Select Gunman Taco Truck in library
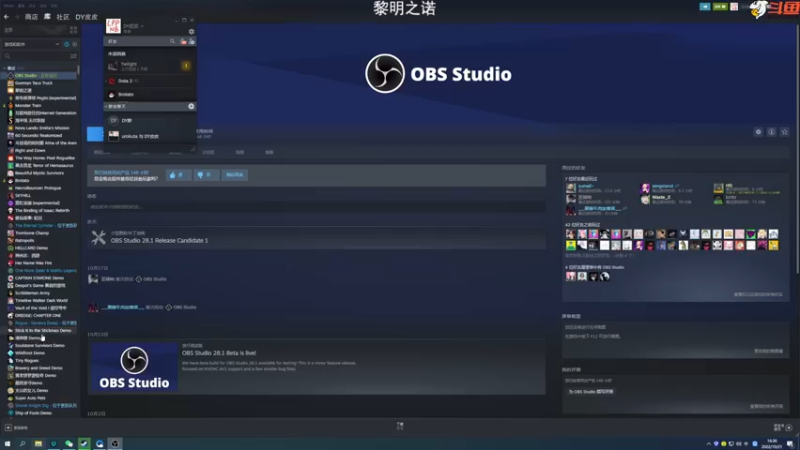This screenshot has width=800, height=450. tap(34, 83)
